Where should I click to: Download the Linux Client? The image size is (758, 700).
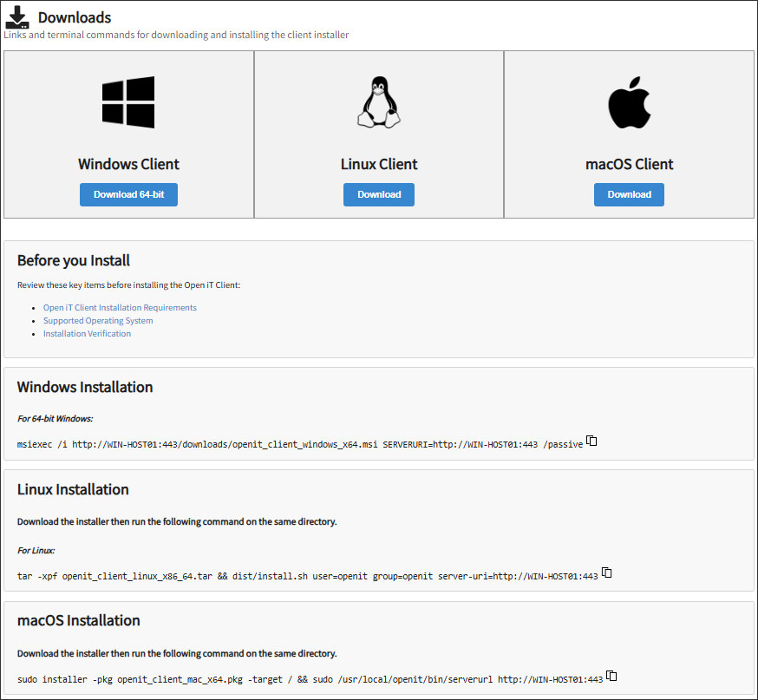379,194
